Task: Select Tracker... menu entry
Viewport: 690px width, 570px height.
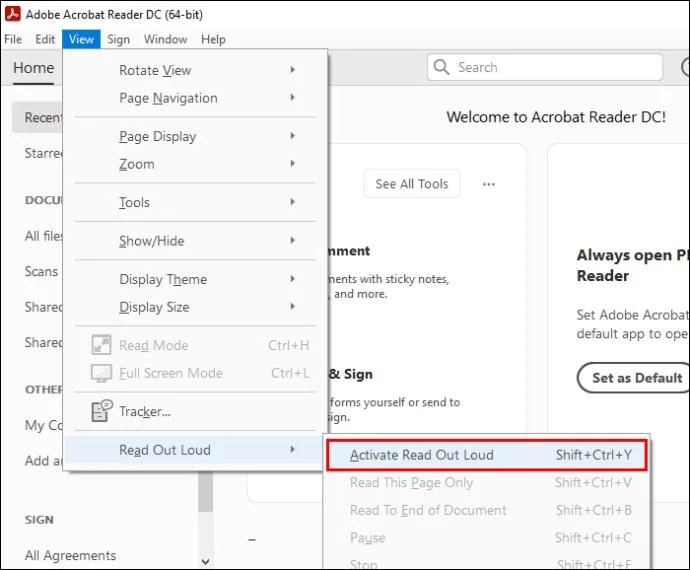Action: (192, 411)
